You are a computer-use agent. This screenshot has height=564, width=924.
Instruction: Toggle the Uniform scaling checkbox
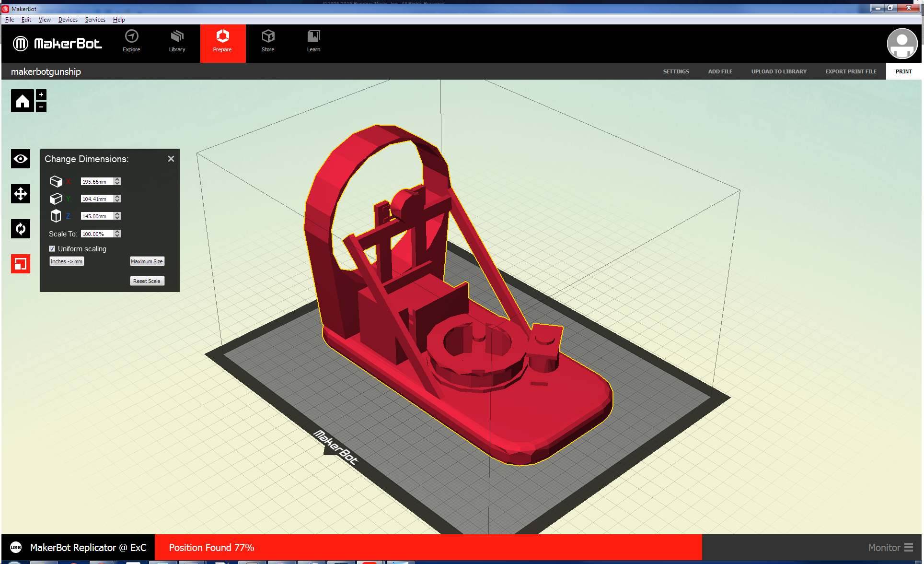(52, 249)
